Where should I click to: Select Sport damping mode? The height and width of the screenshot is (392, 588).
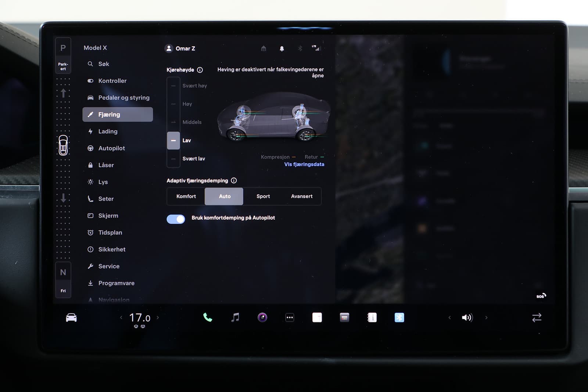tap(263, 196)
